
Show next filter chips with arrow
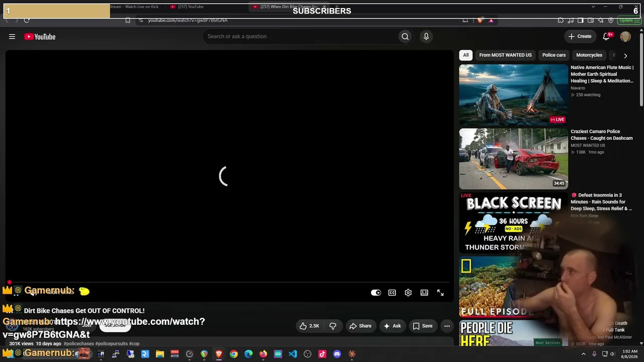coord(625,55)
